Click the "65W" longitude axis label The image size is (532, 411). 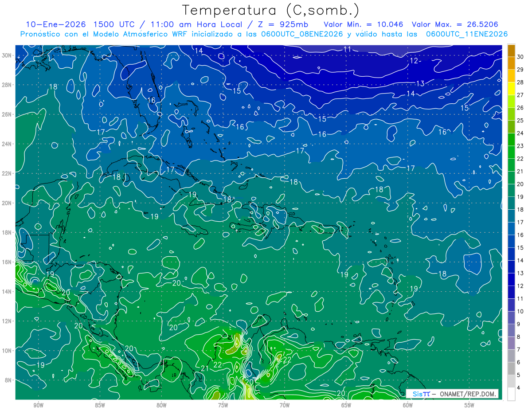[346, 405]
